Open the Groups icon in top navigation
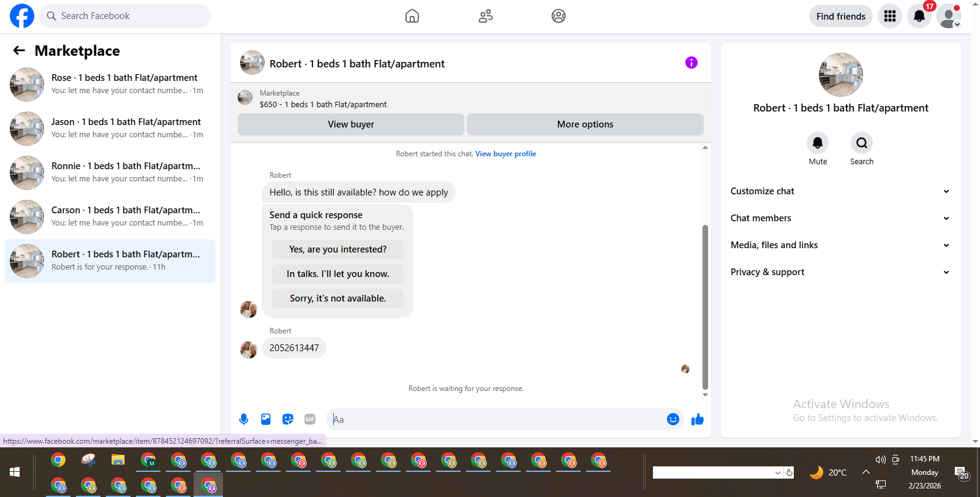The image size is (980, 497). (x=559, y=16)
